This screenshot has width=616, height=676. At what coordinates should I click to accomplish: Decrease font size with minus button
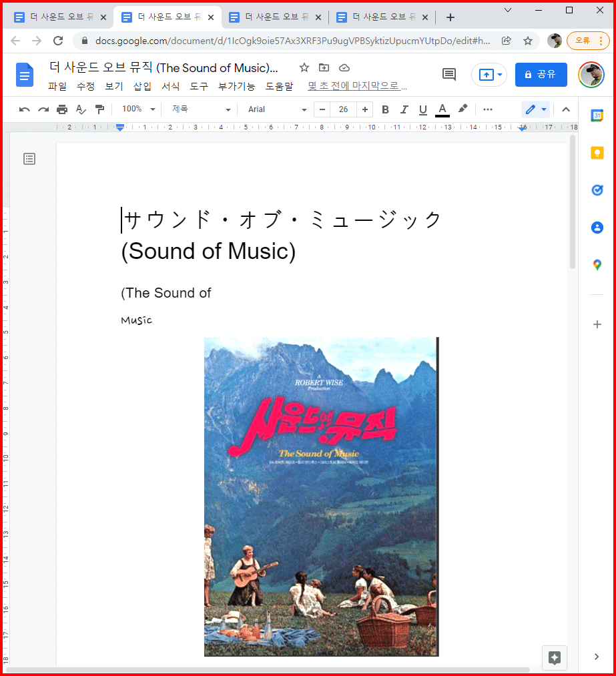(x=322, y=109)
